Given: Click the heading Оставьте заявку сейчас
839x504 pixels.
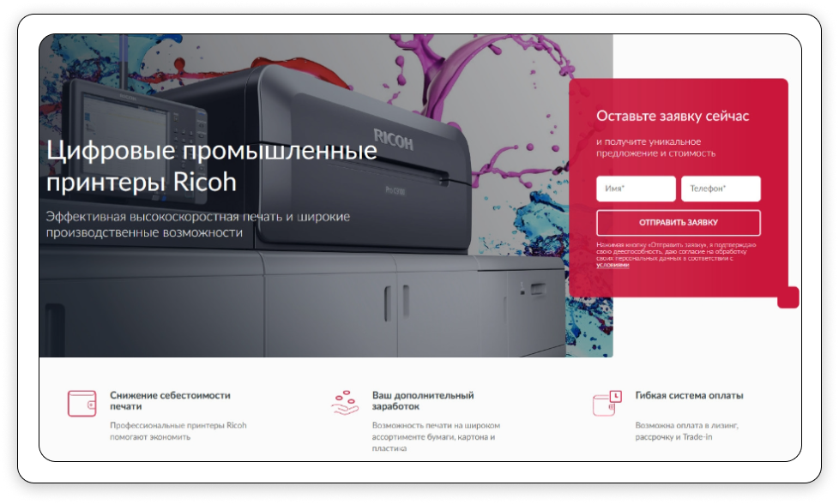Looking at the screenshot, I should (x=673, y=116).
